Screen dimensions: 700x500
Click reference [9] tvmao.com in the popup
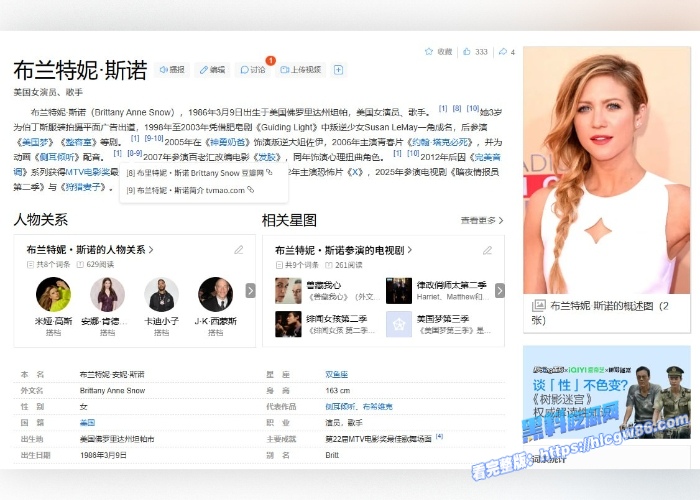pos(186,190)
